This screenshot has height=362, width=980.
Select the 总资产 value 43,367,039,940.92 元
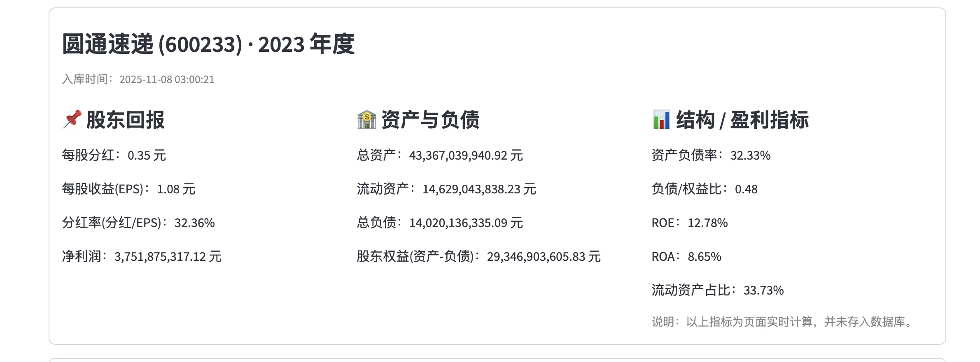[x=466, y=155]
